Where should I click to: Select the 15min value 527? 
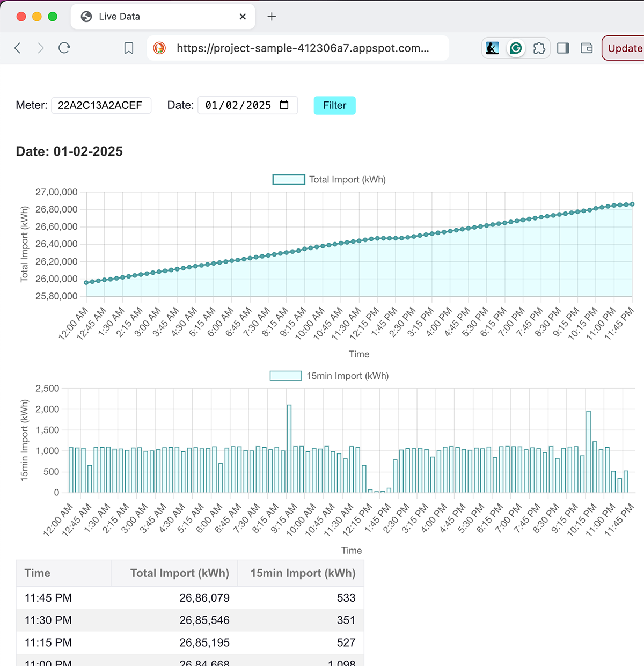(346, 642)
